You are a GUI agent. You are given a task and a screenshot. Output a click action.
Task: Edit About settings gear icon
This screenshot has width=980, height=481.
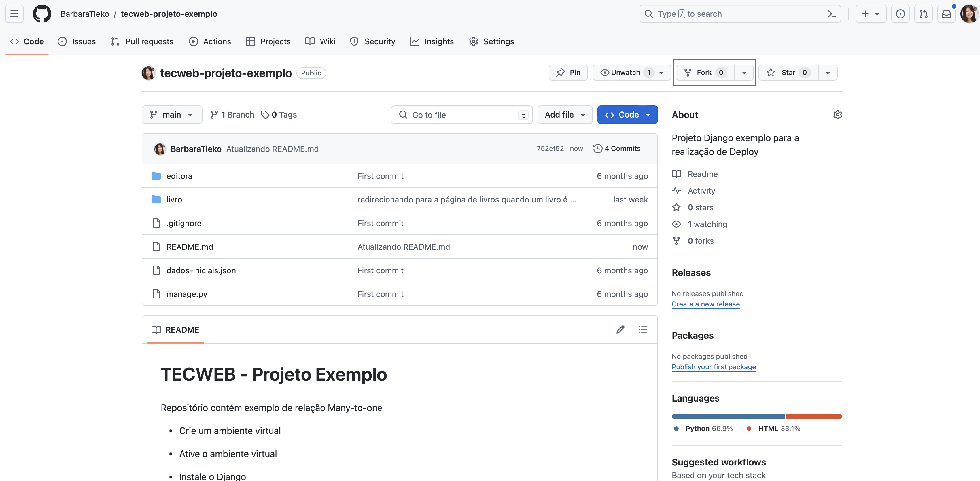[837, 115]
